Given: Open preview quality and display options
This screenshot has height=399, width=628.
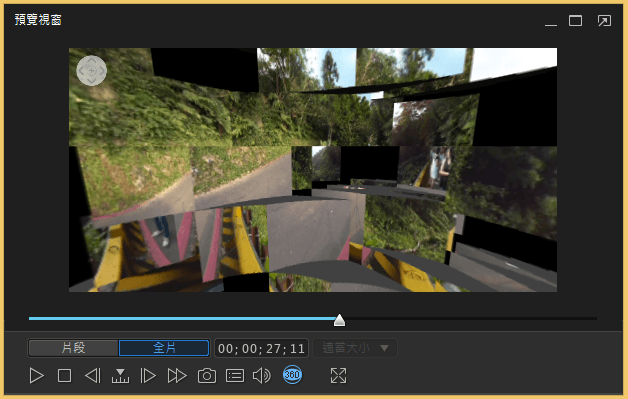Looking at the screenshot, I should pos(235,376).
